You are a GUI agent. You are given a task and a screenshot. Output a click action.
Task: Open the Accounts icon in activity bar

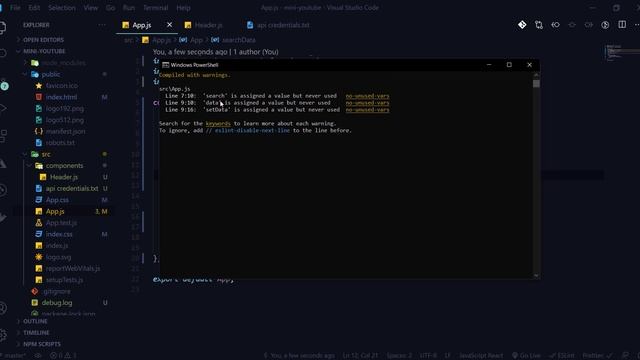click(3, 308)
